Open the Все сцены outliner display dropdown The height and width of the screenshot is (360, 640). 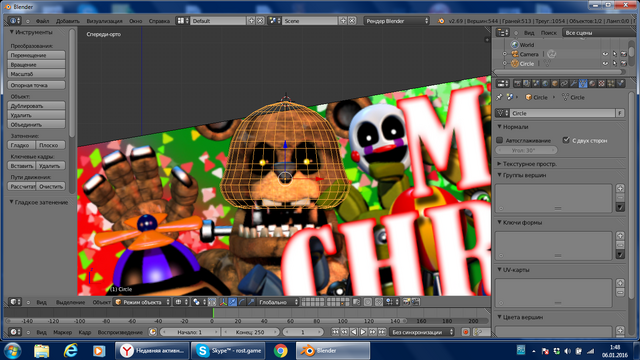pyautogui.click(x=598, y=33)
